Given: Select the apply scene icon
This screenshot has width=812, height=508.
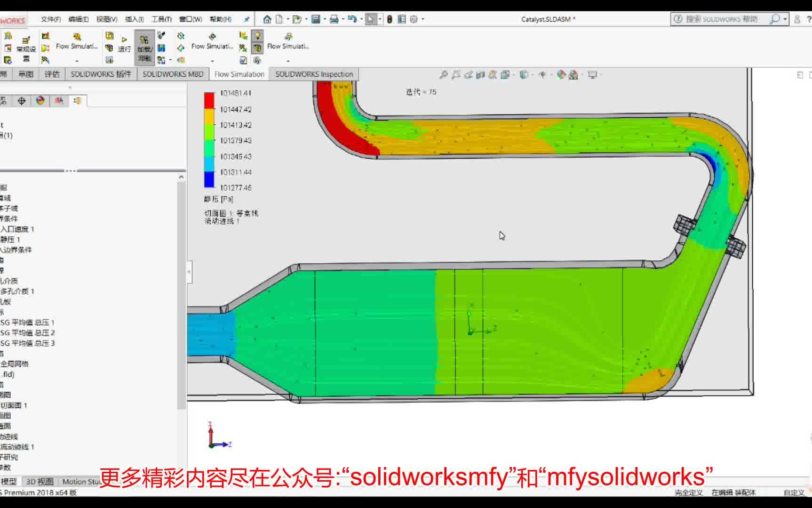Looking at the screenshot, I should [573, 74].
